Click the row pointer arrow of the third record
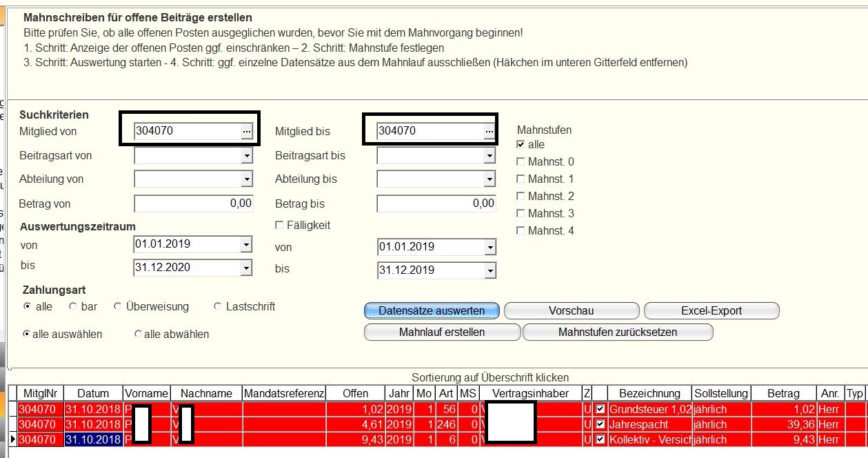 (13, 439)
